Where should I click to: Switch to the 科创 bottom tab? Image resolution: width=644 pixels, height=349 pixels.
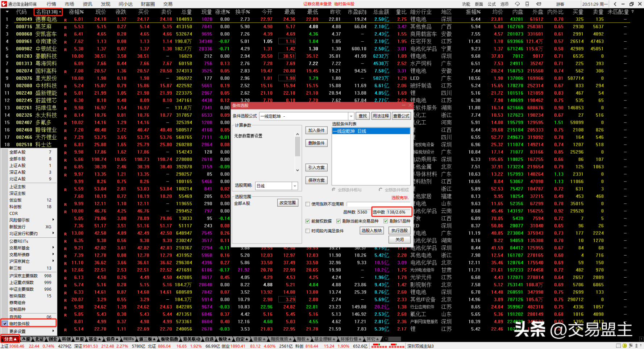click(66, 339)
